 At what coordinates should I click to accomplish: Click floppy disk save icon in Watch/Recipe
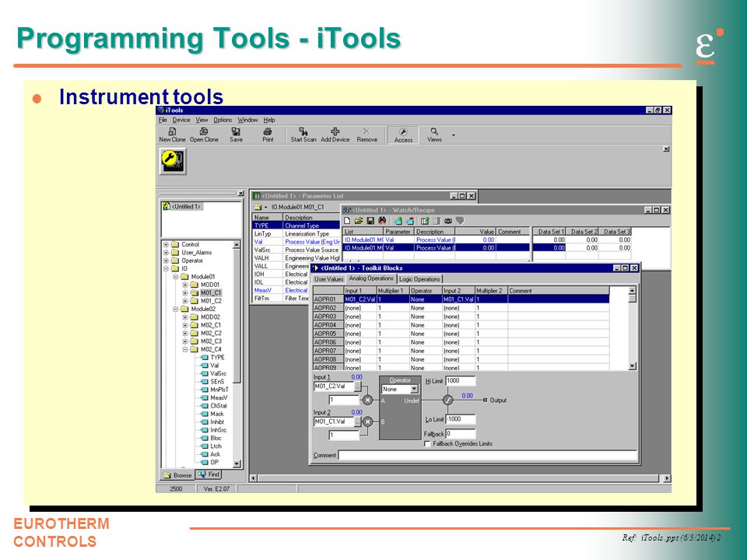(370, 221)
